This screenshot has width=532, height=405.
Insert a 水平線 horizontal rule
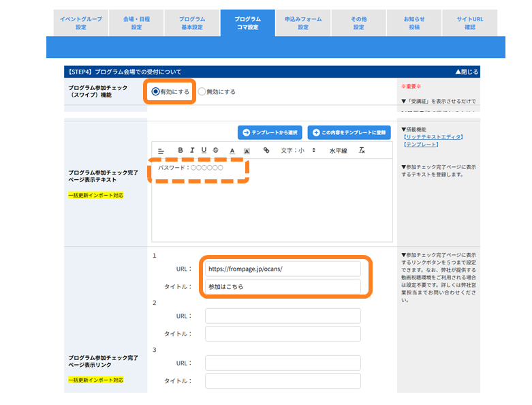click(338, 151)
